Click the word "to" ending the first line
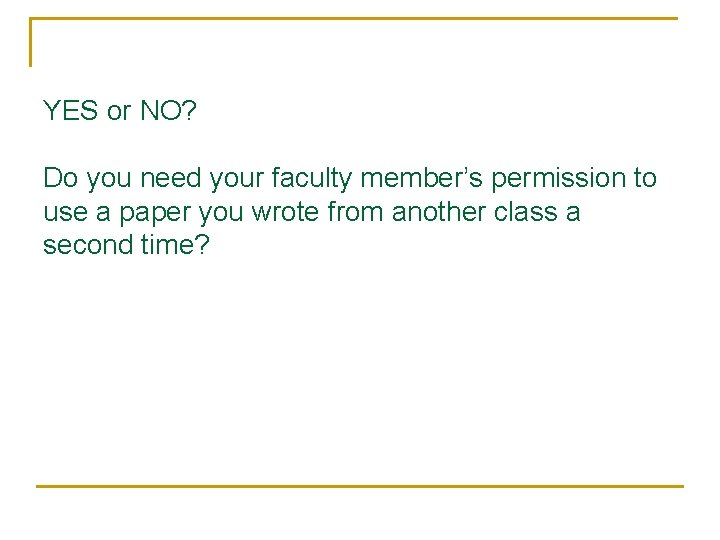Screen dimensions: 720x540 pyautogui.click(x=645, y=179)
